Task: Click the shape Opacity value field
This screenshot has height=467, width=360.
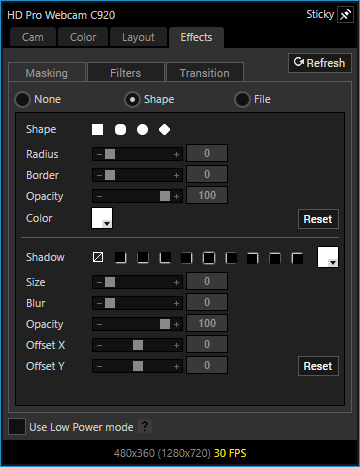Action: pyautogui.click(x=207, y=195)
